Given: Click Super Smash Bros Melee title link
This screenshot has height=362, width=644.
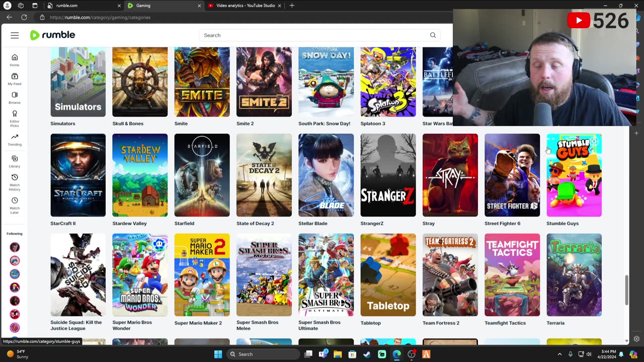Looking at the screenshot, I should click(x=257, y=325).
